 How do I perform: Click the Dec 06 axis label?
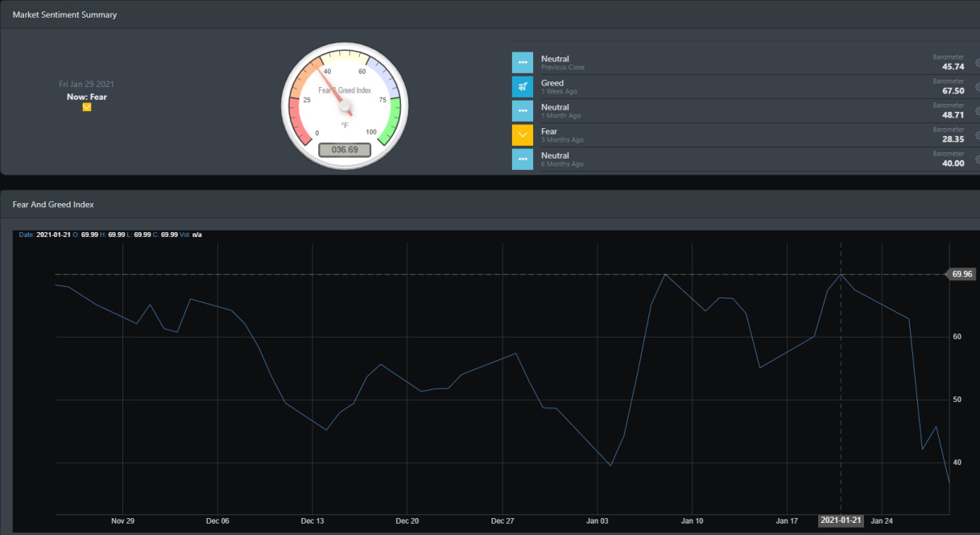(x=217, y=520)
